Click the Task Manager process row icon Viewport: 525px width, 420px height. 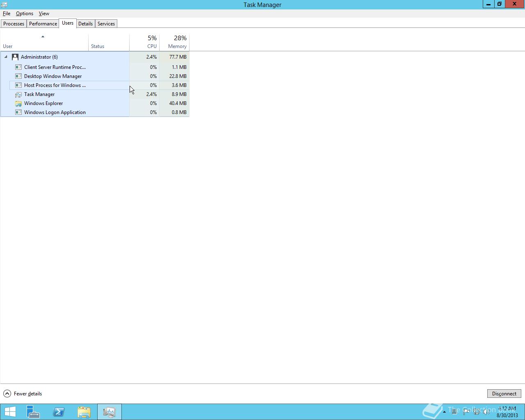point(18,94)
